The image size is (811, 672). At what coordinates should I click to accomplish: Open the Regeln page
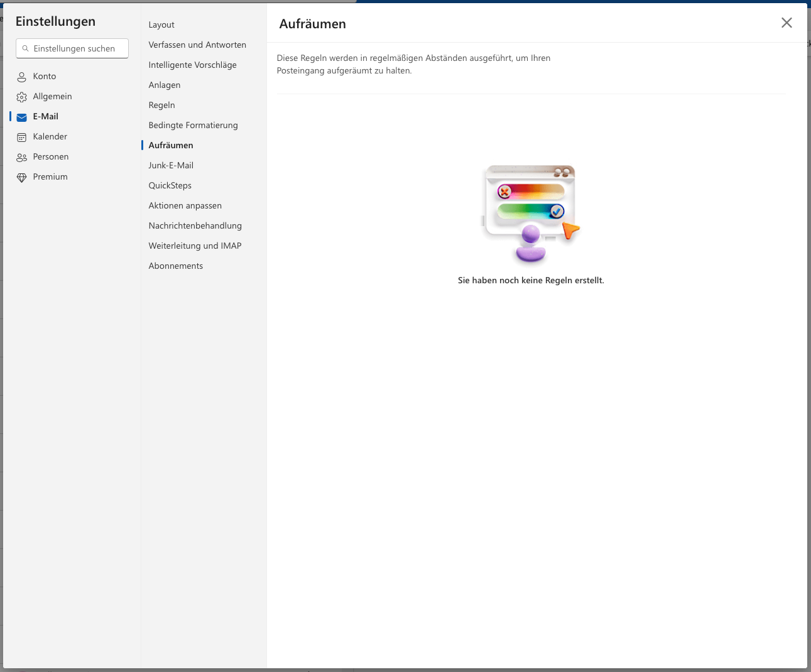click(x=161, y=105)
